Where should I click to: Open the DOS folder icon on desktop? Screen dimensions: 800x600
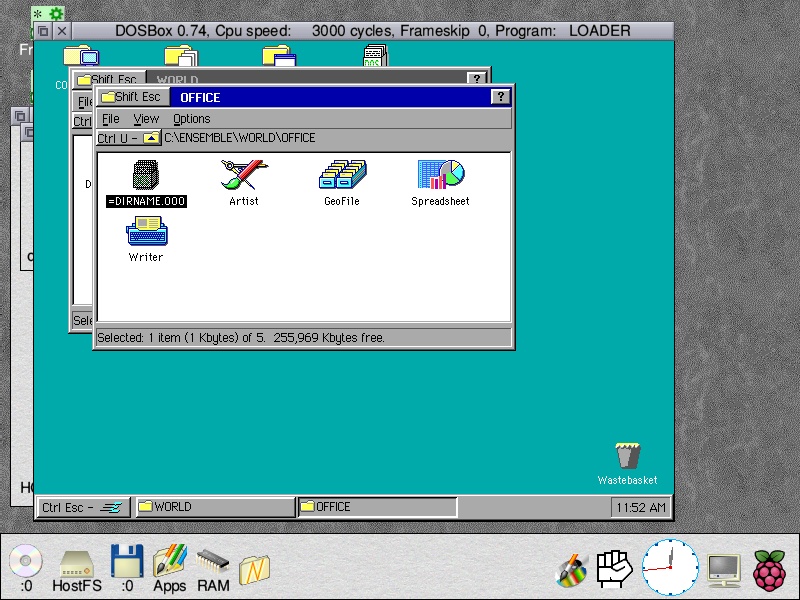tap(376, 58)
